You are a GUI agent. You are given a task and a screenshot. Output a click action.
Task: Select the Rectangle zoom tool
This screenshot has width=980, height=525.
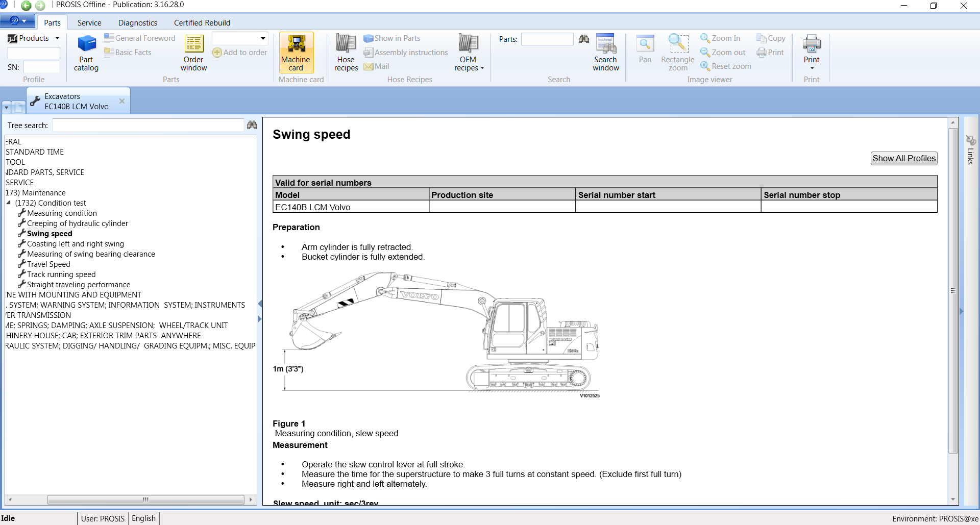(678, 53)
